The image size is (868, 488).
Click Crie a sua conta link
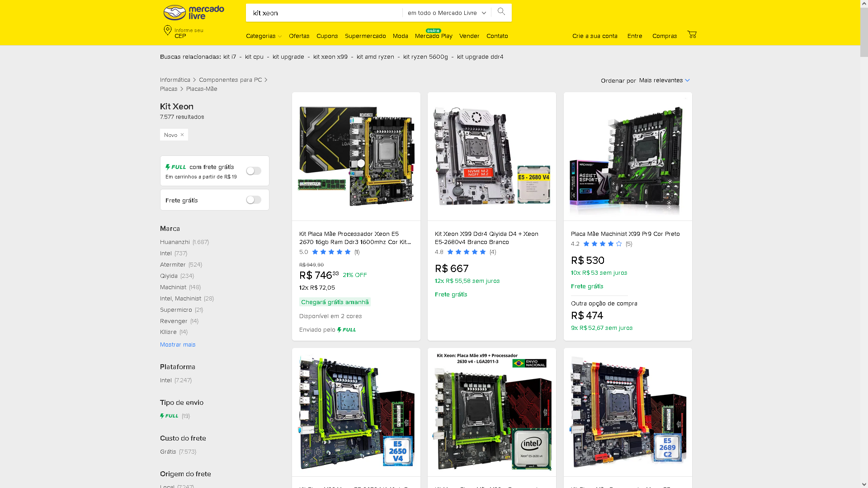coord(595,36)
